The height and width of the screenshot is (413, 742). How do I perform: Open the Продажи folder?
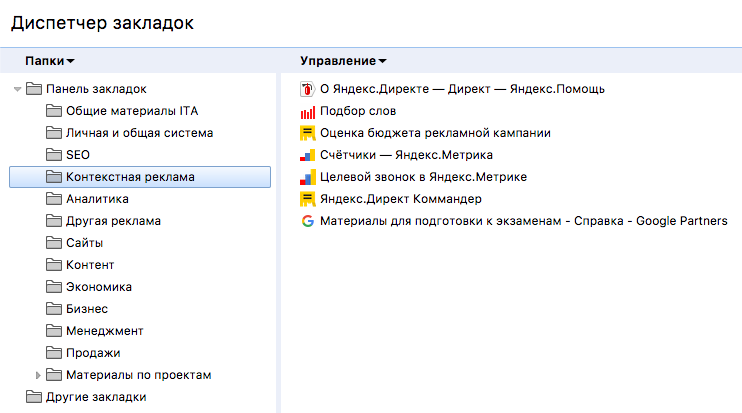93,353
